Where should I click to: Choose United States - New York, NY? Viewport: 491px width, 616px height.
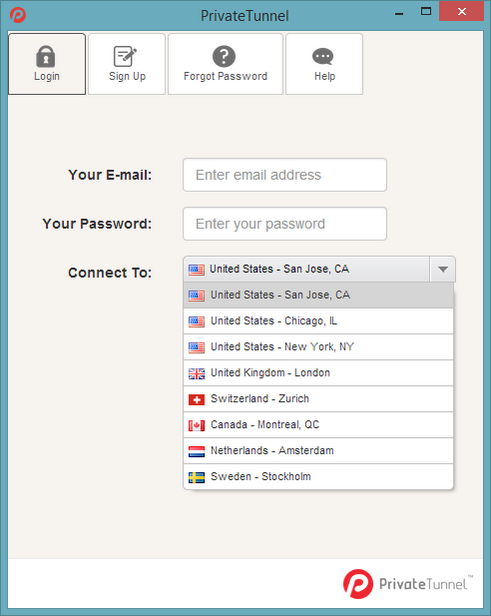point(318,347)
